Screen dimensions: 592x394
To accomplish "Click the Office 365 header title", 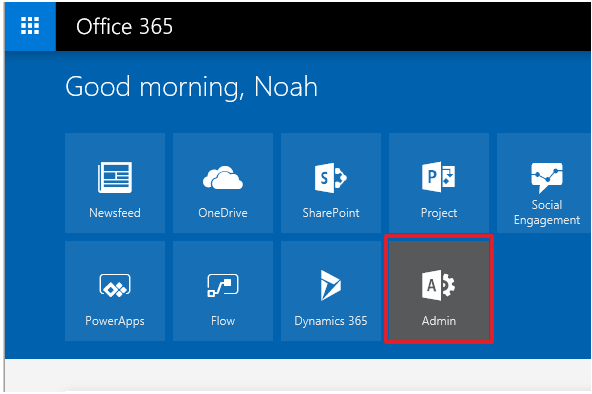I will pos(124,26).
